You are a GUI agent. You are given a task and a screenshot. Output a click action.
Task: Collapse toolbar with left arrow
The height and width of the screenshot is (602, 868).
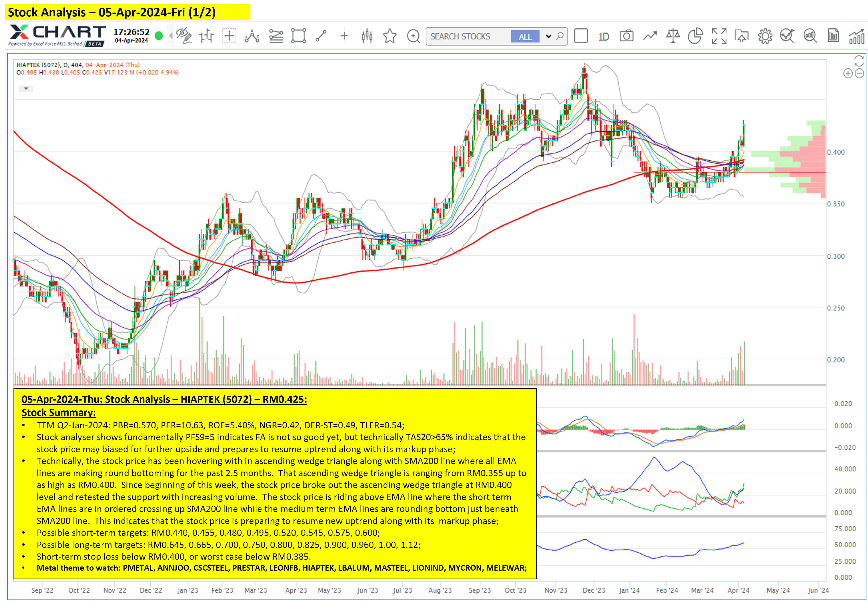pos(171,36)
